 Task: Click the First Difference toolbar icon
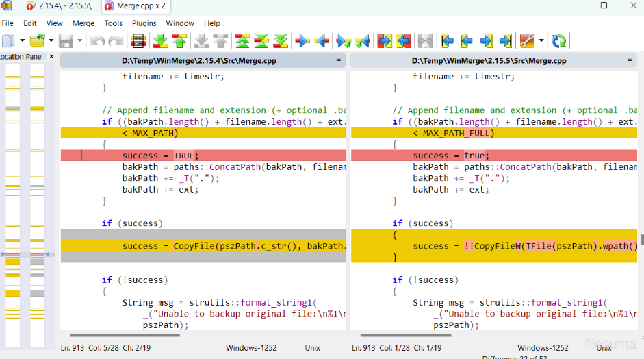click(242, 41)
